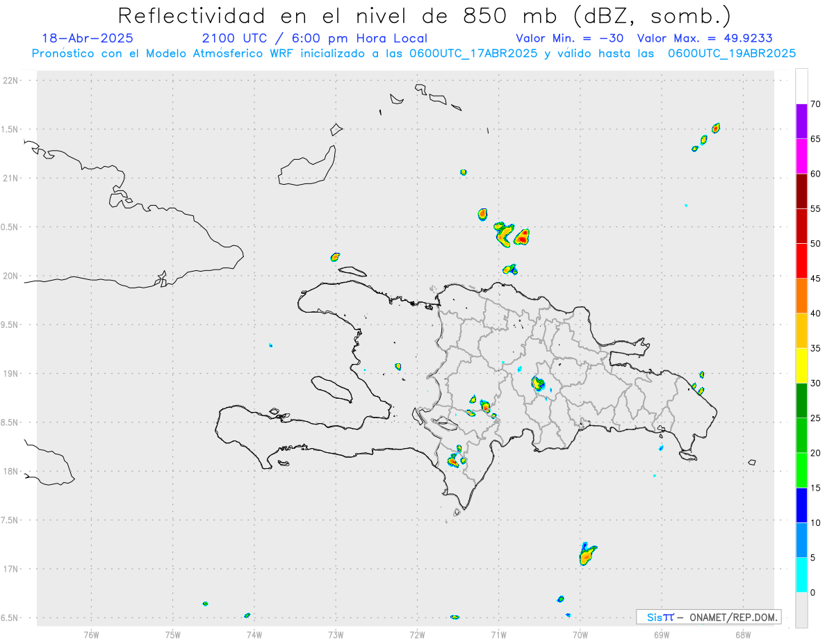Click the colorbar value label '50'
Viewport: 834px width, 644px height.
click(x=815, y=244)
